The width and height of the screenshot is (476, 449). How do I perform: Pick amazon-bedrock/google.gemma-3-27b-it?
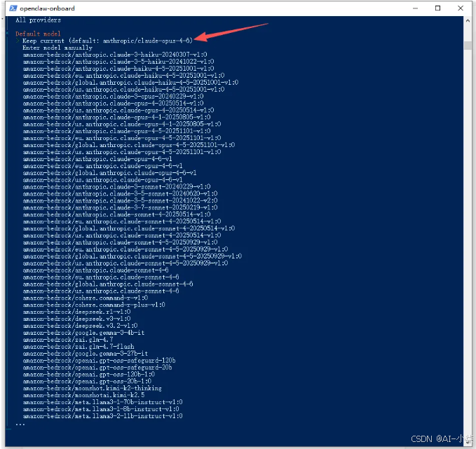pos(86,354)
